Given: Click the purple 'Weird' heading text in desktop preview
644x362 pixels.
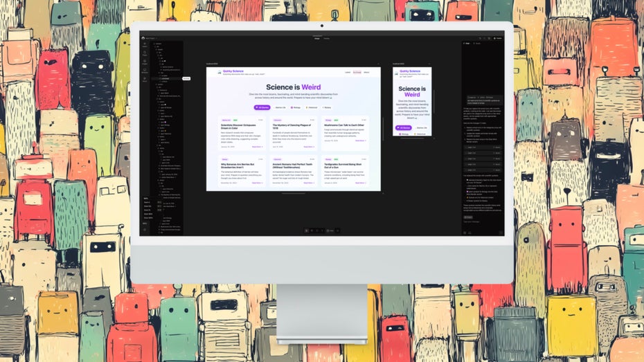Looking at the screenshot, I should (311, 87).
